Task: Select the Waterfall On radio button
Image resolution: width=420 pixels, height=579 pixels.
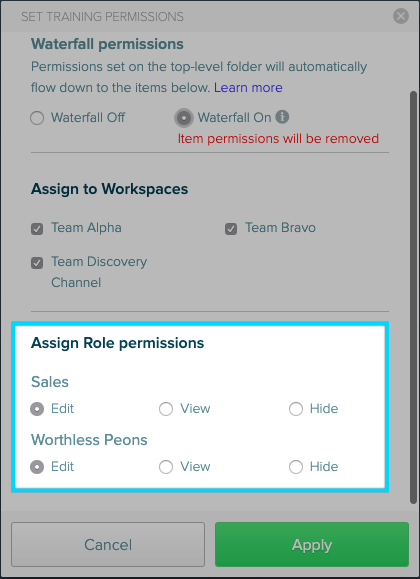Action: coord(184,118)
